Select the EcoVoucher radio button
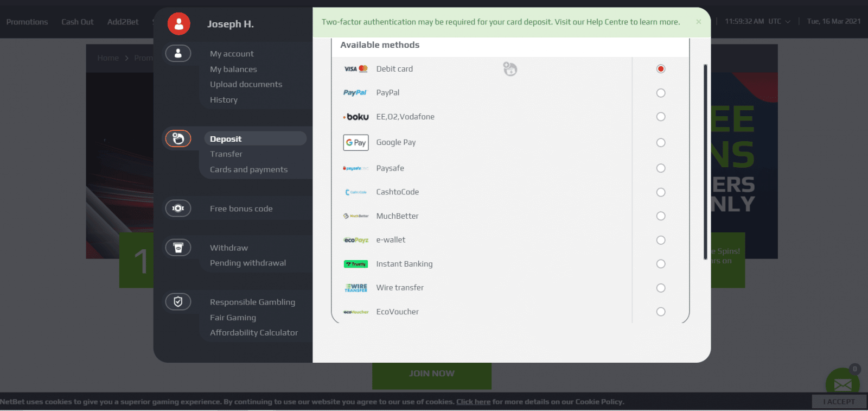 tap(661, 312)
